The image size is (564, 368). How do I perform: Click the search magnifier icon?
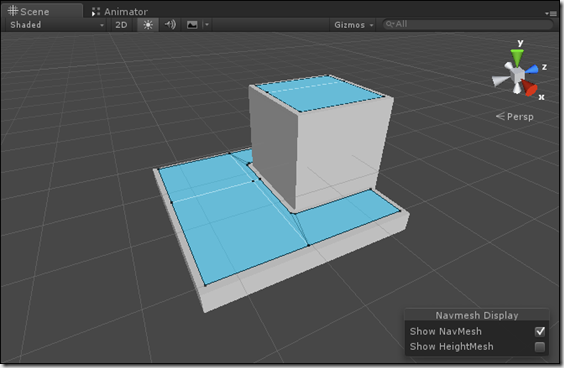pos(389,24)
